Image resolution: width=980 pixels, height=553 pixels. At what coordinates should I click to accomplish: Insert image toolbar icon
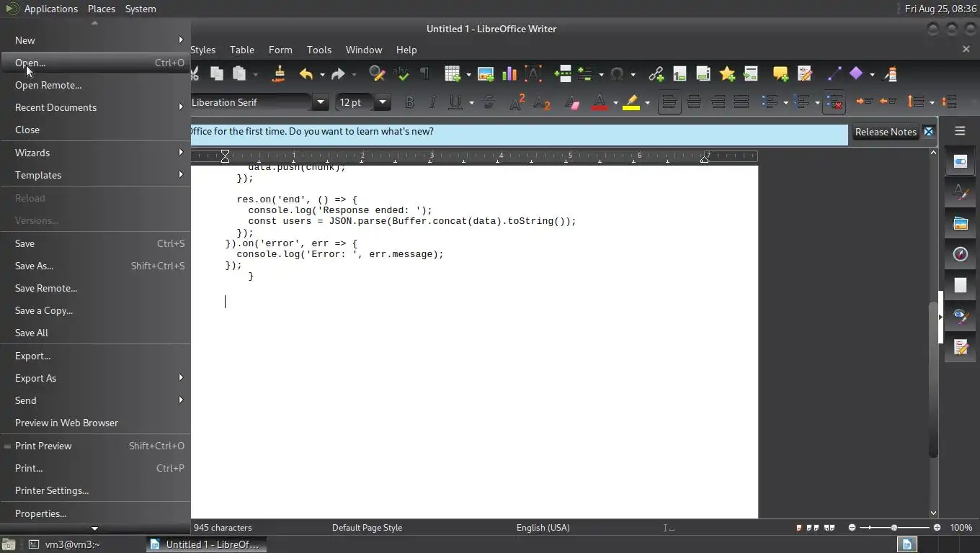click(x=486, y=73)
